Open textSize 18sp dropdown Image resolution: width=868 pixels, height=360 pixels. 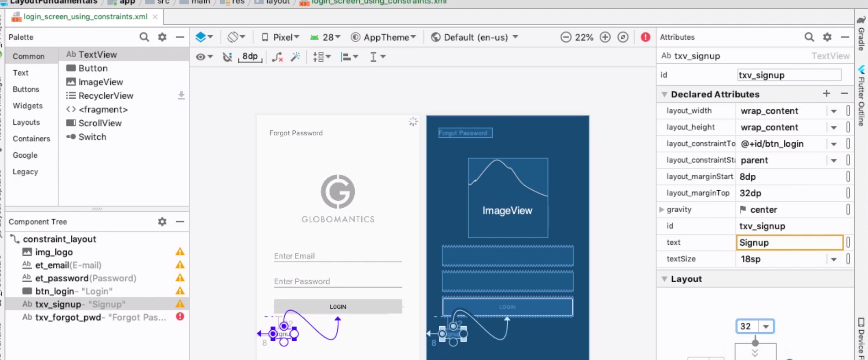834,259
